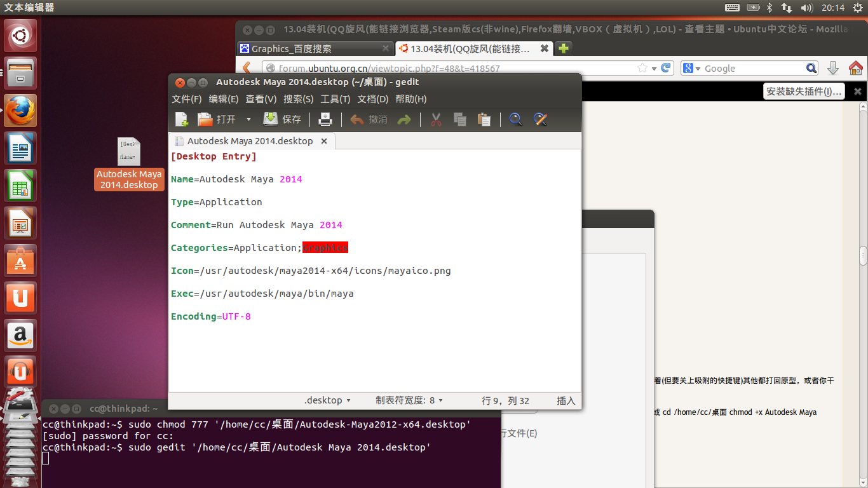Open the 编辑(E) menu
The height and width of the screenshot is (488, 868).
point(224,99)
